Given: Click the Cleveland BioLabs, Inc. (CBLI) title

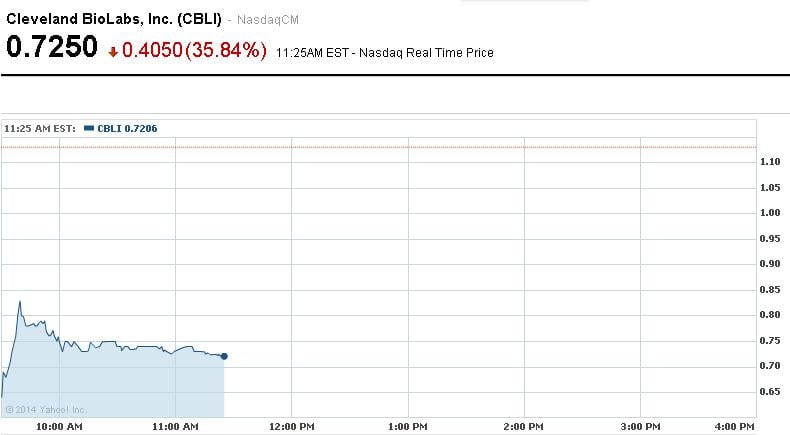Looking at the screenshot, I should click(x=114, y=19).
